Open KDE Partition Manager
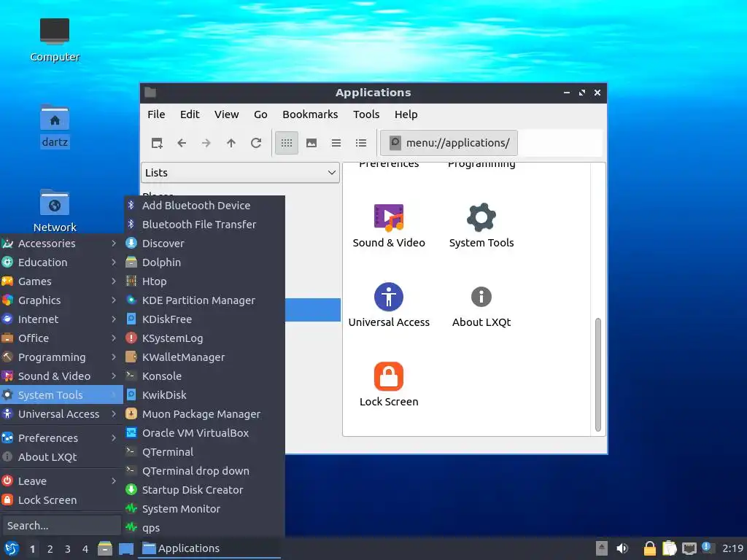Screen dimensions: 747x560 204,300
